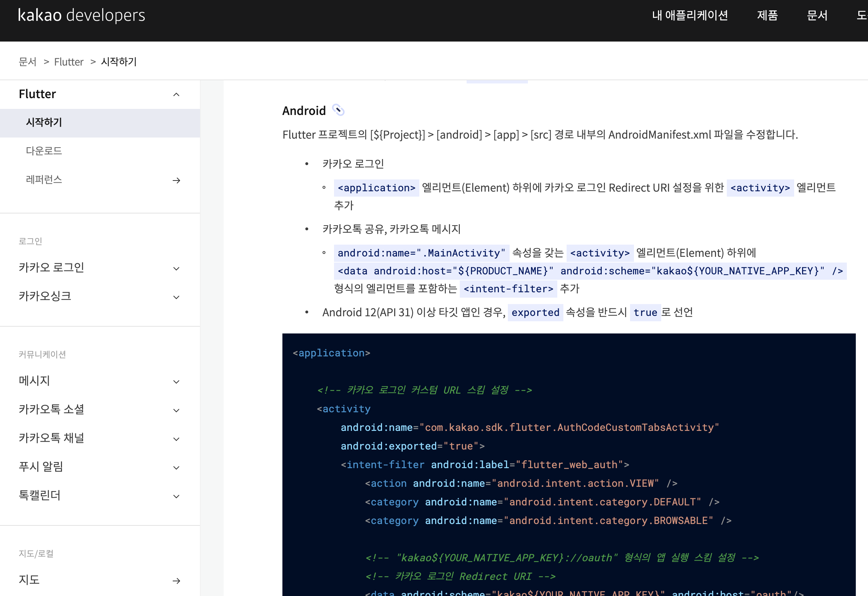The width and height of the screenshot is (868, 596).
Task: Select 시작하기 in the Flutter sidebar
Action: 44,122
